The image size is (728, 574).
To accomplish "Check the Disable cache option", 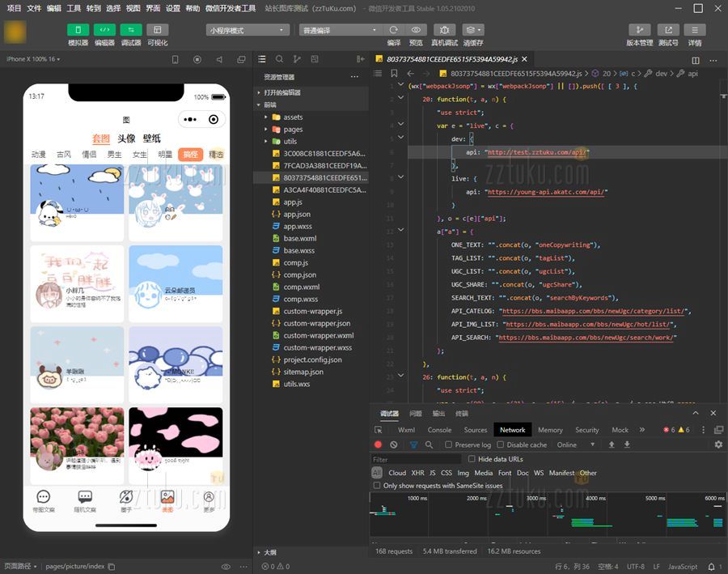I will click(x=501, y=444).
